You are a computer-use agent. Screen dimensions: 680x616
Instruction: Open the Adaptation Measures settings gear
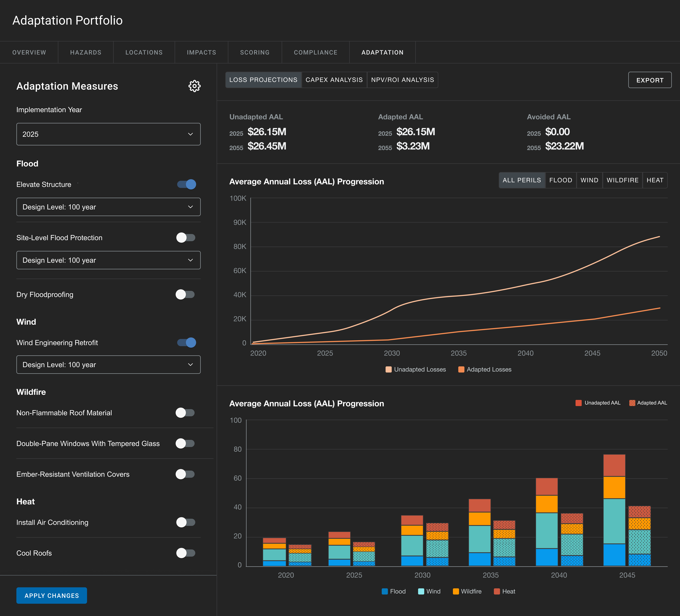pos(194,86)
